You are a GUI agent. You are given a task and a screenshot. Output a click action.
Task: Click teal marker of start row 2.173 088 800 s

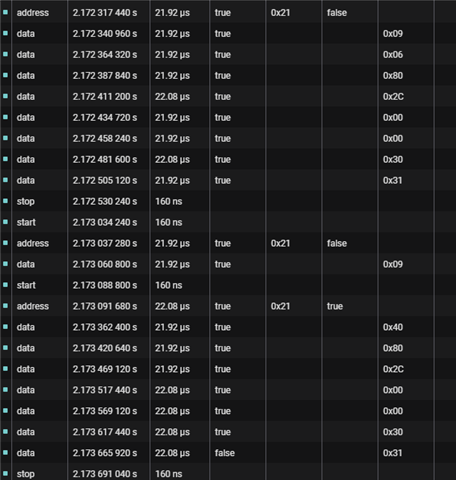tap(5, 285)
